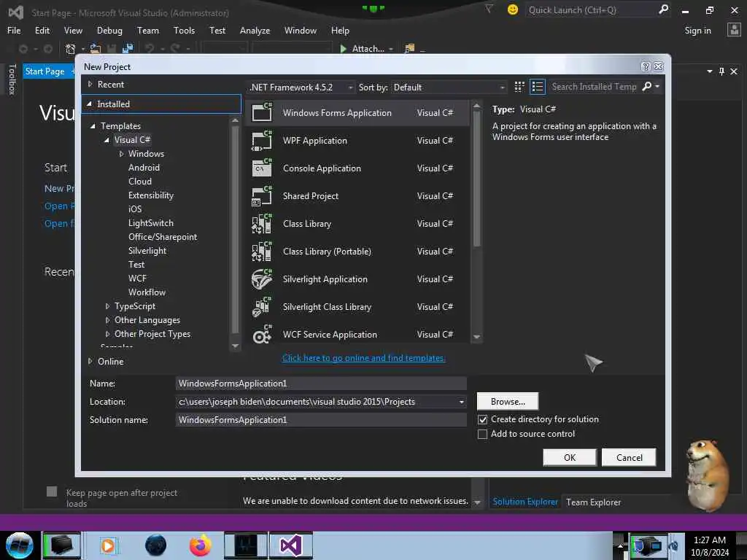Screen dimensions: 747x560
Task: Click the Silverlight Application template icon
Action: (x=262, y=279)
